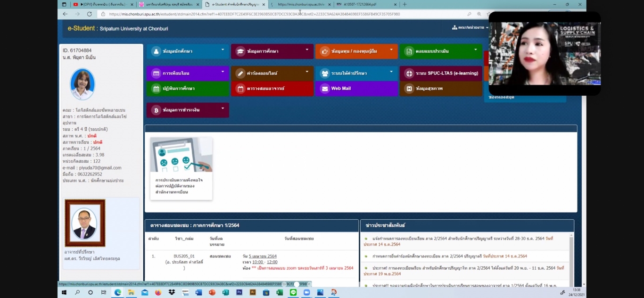Click the browser Back arrow
Screen dimensions: 644x298
point(65,14)
